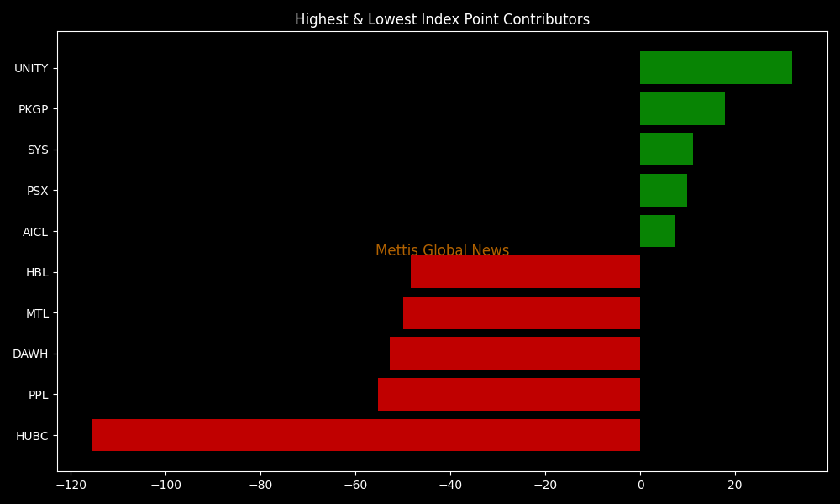Click the 20 x-axis tick label

click(x=735, y=486)
